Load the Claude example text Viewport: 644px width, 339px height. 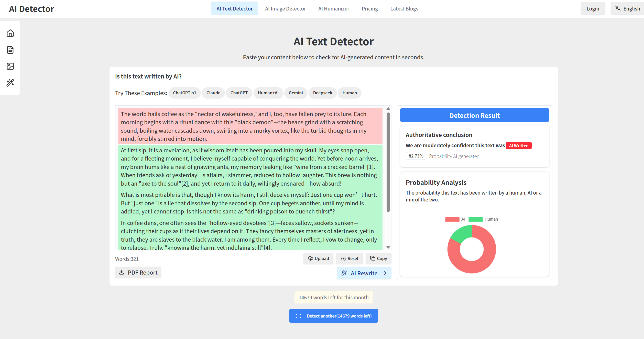tap(213, 93)
